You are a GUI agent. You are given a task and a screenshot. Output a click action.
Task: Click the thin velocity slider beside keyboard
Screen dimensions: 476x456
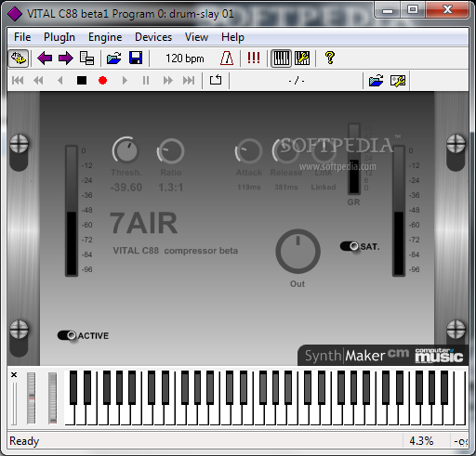pos(14,403)
